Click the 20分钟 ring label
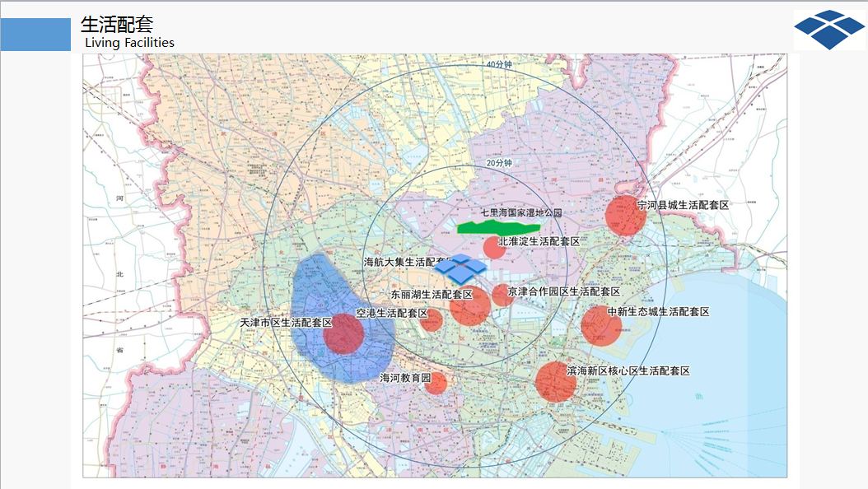The height and width of the screenshot is (489, 868). pos(499,164)
